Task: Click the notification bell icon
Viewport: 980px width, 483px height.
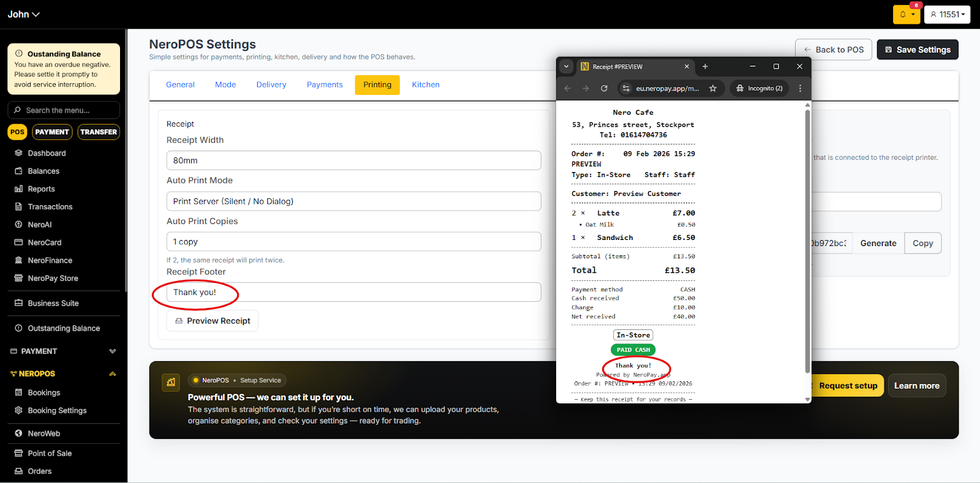Action: pyautogui.click(x=903, y=15)
